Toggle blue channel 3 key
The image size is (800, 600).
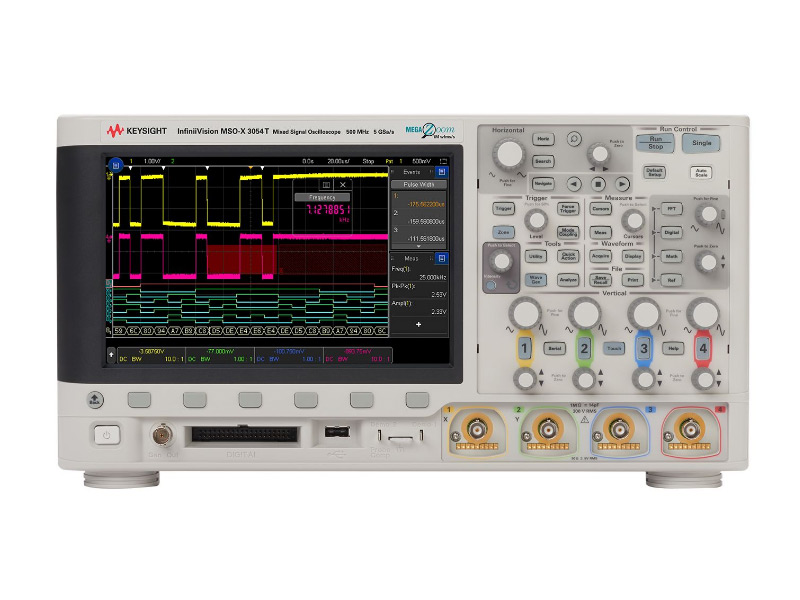pyautogui.click(x=644, y=348)
